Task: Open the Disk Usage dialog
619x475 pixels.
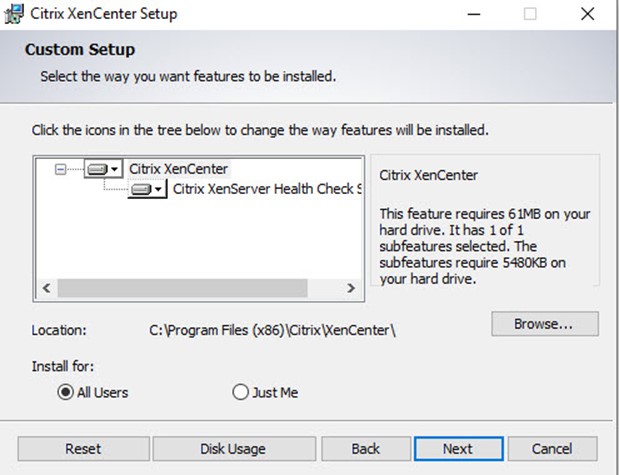Action: pyautogui.click(x=234, y=449)
